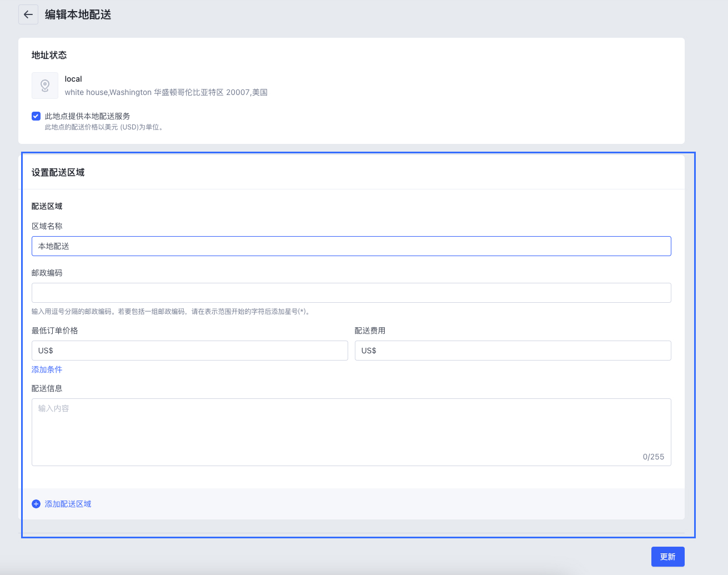Click the USD pricing note under checkbox
The width and height of the screenshot is (728, 575).
pos(105,127)
